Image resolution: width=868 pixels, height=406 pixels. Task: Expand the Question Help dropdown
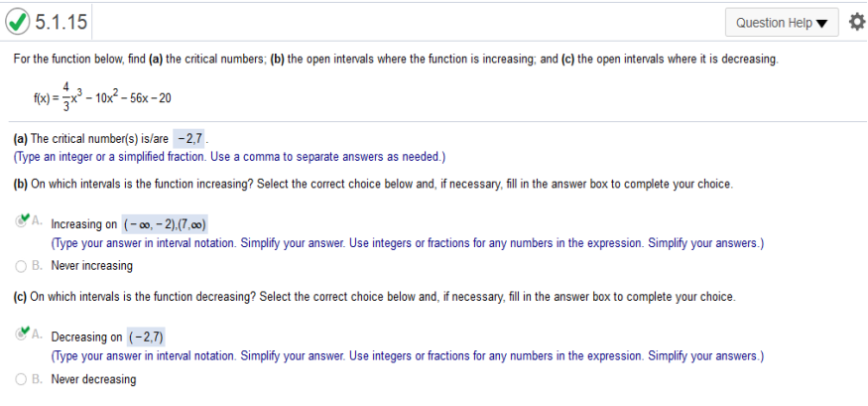point(782,23)
